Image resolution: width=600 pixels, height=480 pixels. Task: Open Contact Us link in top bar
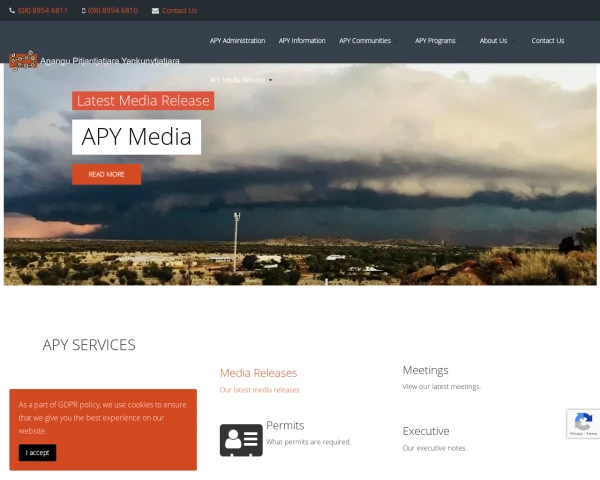pyautogui.click(x=179, y=11)
